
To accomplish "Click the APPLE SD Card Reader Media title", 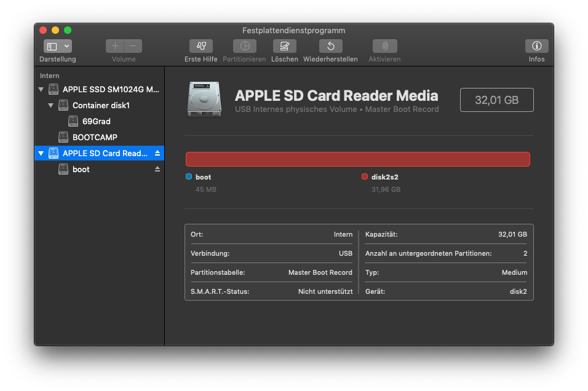I will tap(336, 95).
